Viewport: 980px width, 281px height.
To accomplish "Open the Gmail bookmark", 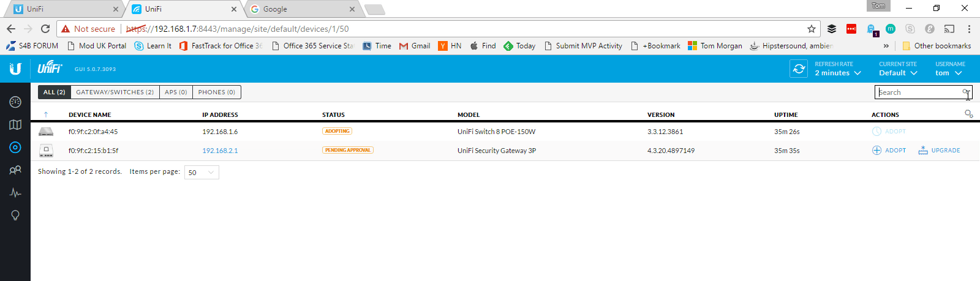I will point(415,46).
